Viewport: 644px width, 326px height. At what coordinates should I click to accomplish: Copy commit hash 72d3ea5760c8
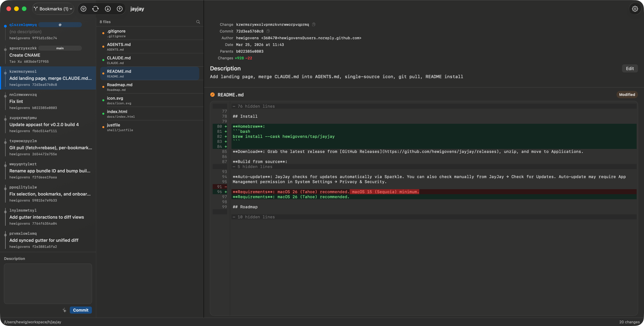point(268,31)
